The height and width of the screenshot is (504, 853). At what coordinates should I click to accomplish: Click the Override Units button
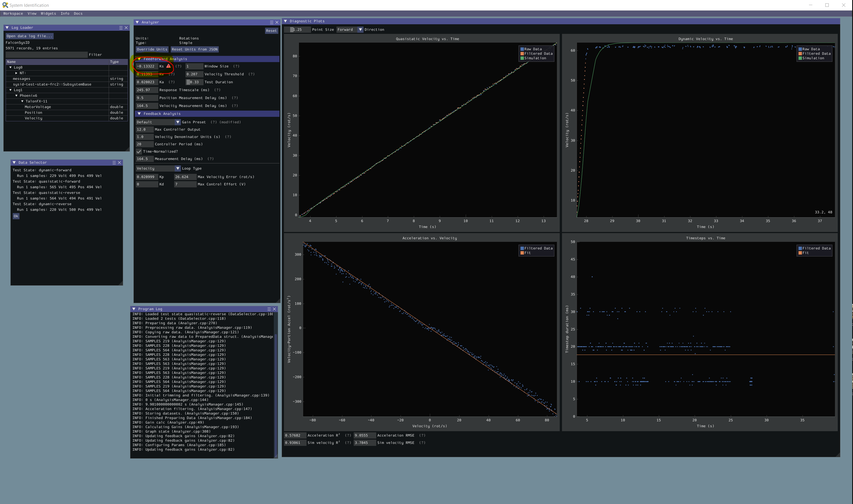click(x=152, y=49)
